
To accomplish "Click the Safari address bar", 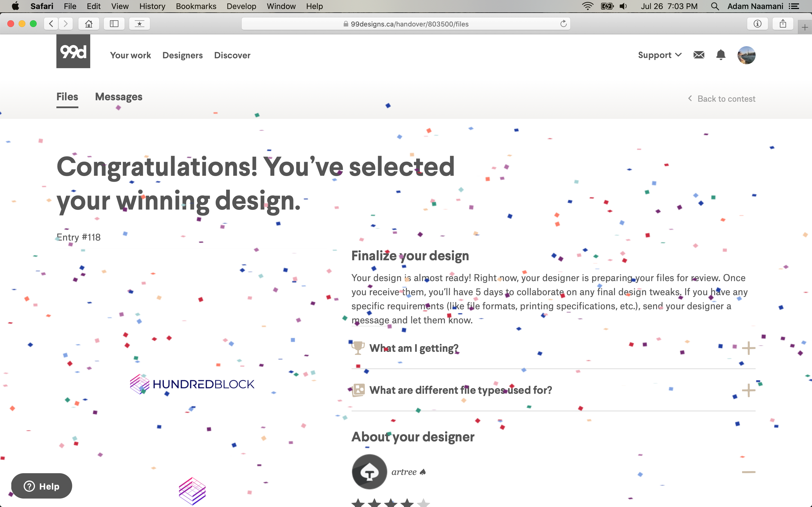I will pos(406,24).
